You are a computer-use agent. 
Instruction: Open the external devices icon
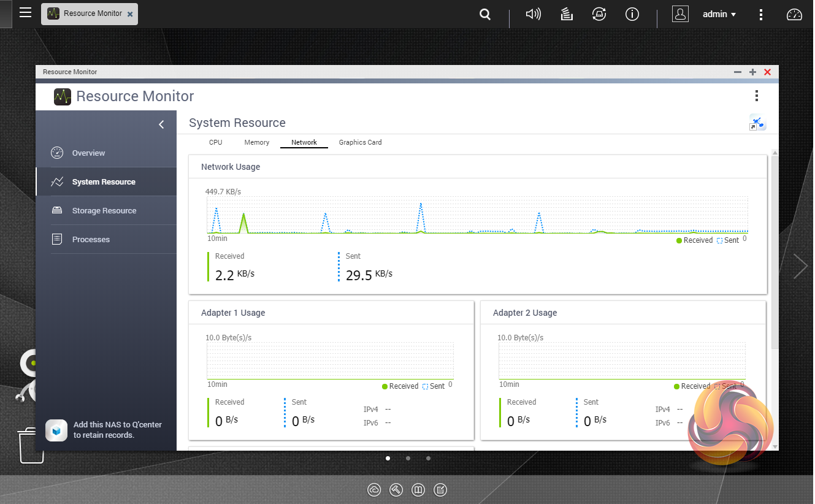599,14
